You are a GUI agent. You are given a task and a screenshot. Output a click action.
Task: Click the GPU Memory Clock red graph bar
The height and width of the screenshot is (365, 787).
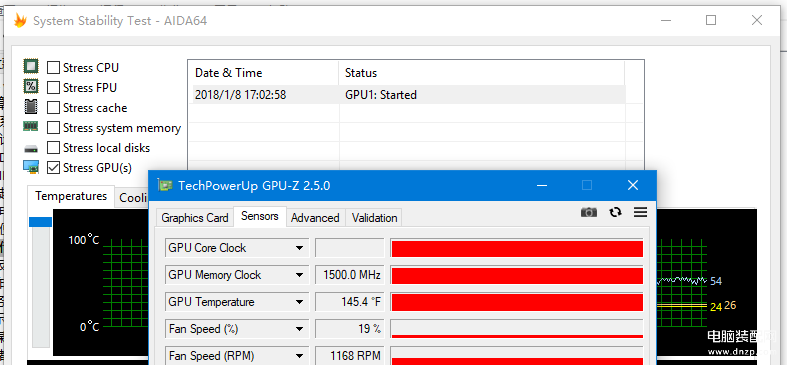point(517,276)
